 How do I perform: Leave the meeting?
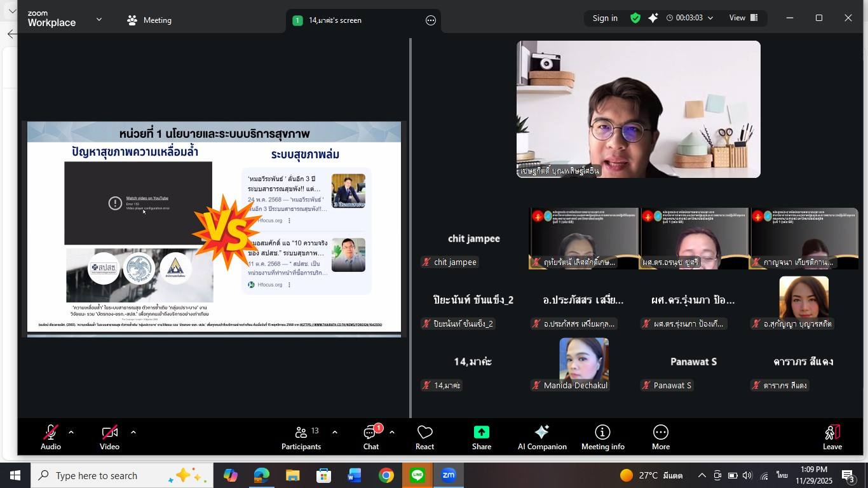click(x=832, y=437)
